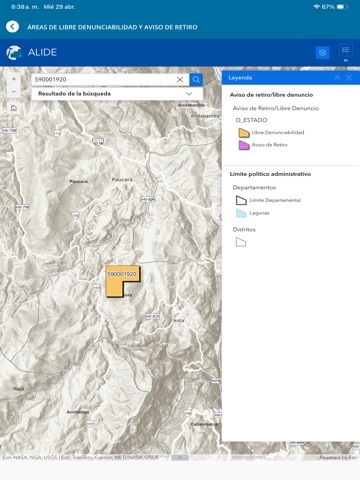
Task: Click the Anta town label on map
Action: [x=179, y=320]
